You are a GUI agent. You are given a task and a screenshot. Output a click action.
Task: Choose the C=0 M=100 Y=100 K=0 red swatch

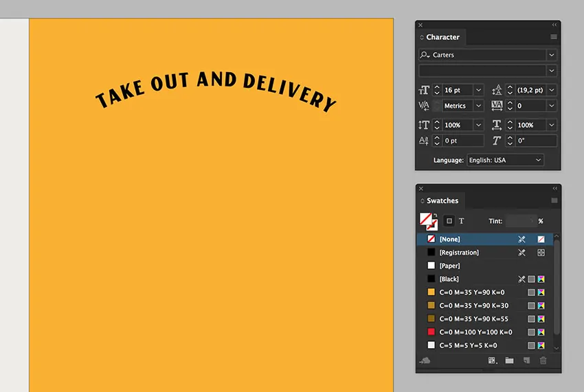(x=475, y=332)
